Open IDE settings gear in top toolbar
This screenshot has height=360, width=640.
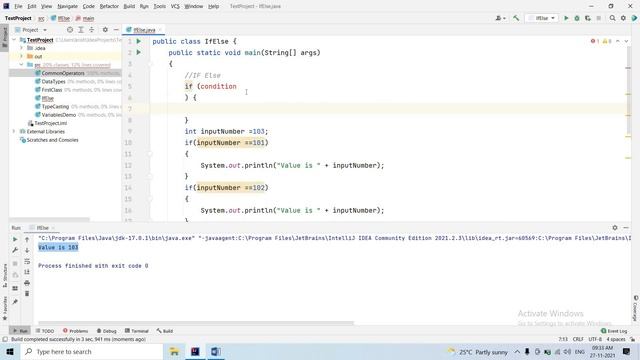point(623,18)
